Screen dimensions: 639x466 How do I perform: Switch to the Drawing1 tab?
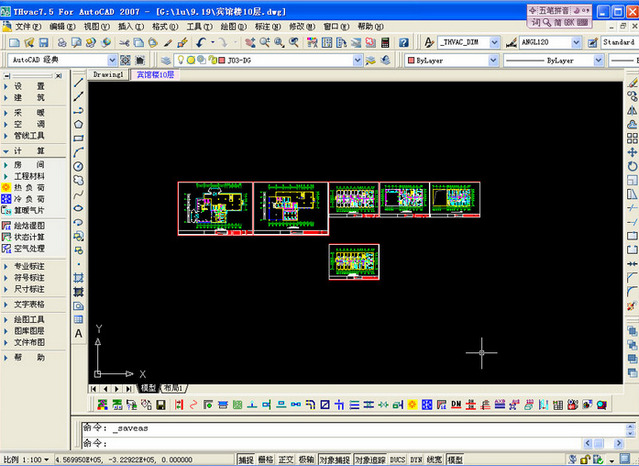click(109, 75)
